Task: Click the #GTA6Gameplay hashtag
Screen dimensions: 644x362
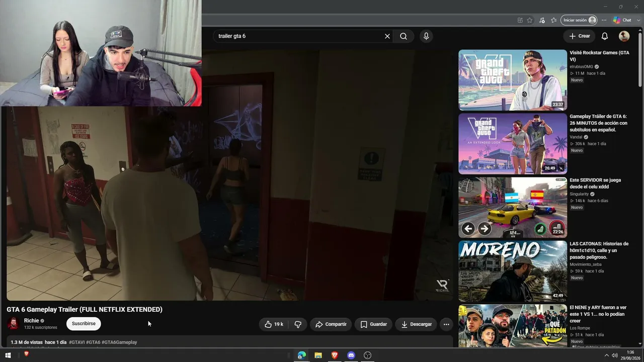Action: coord(119,342)
